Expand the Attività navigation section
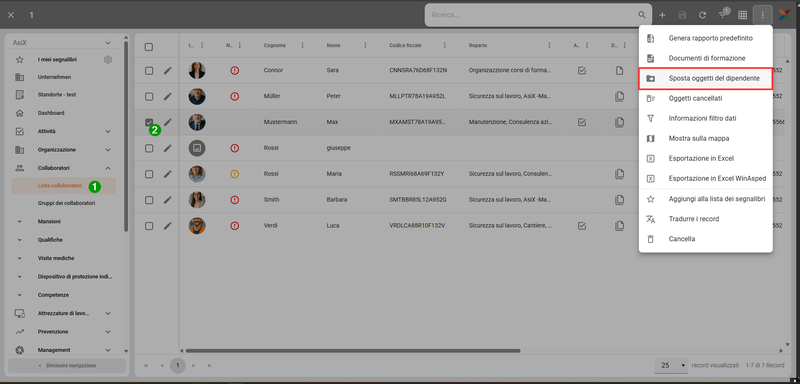The height and width of the screenshot is (384, 800). pos(108,131)
